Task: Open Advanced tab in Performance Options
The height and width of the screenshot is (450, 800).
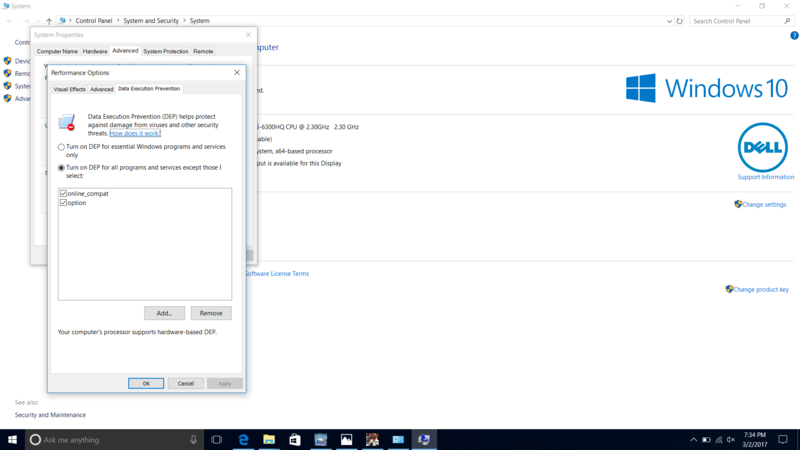Action: tap(102, 89)
